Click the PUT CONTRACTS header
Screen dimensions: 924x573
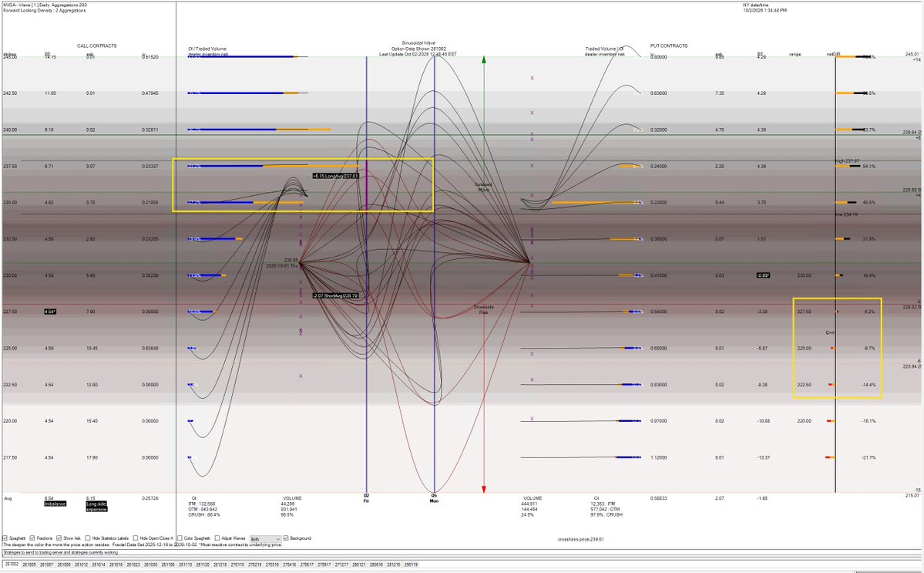pos(669,46)
